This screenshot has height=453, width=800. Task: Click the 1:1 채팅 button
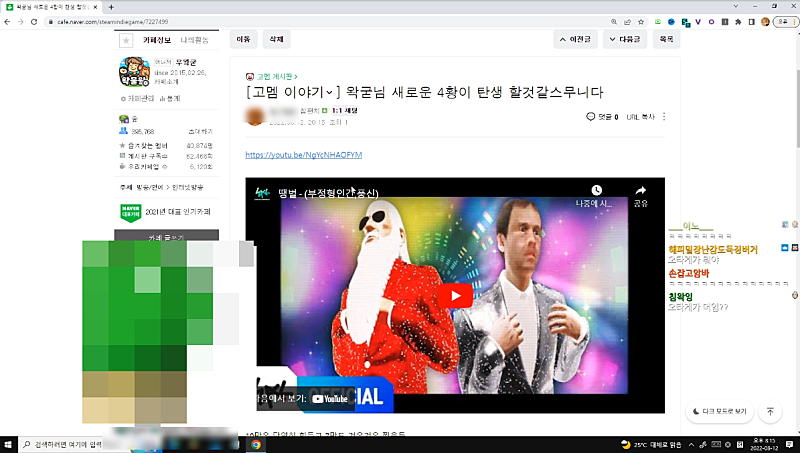(344, 111)
